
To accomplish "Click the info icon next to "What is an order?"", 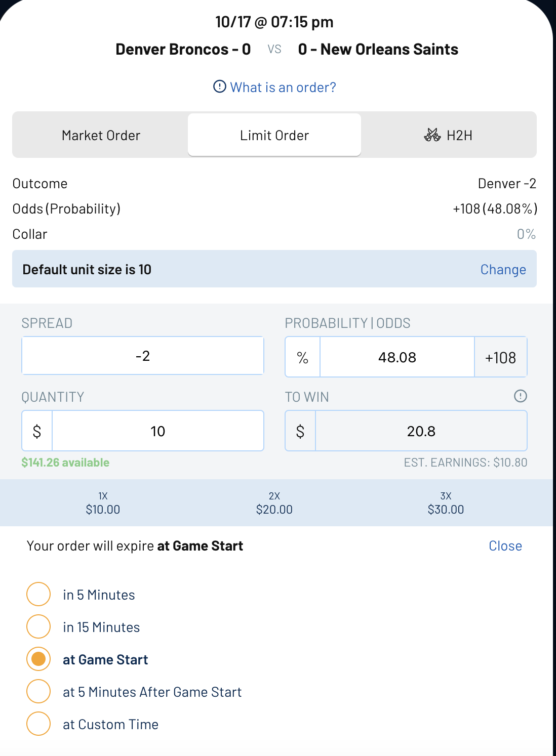I will click(x=219, y=87).
